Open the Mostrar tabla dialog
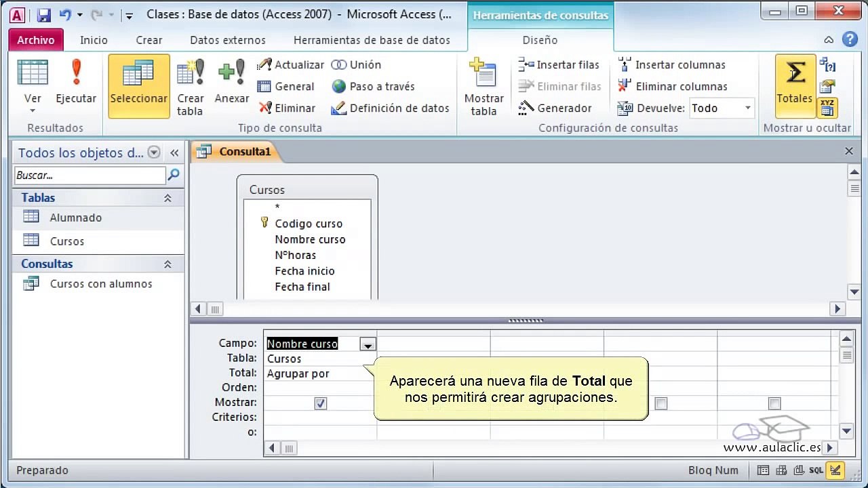This screenshot has width=868, height=488. tap(484, 87)
